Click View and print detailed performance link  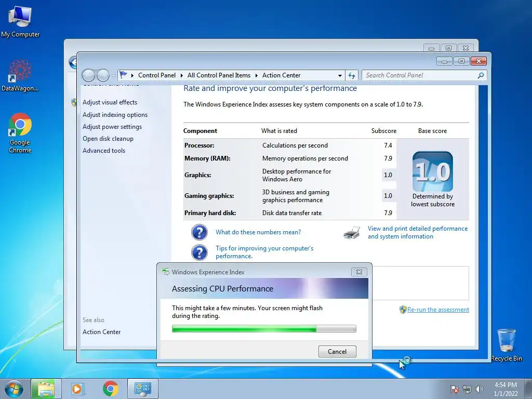(x=418, y=232)
